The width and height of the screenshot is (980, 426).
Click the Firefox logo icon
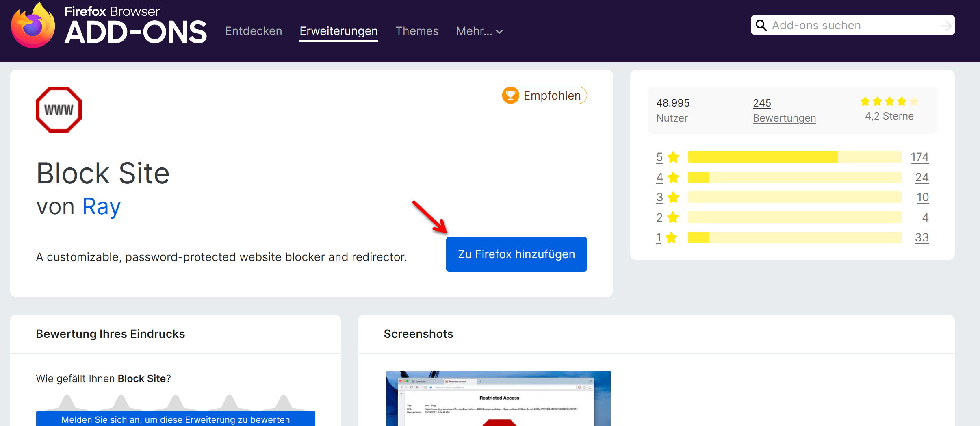(x=33, y=25)
